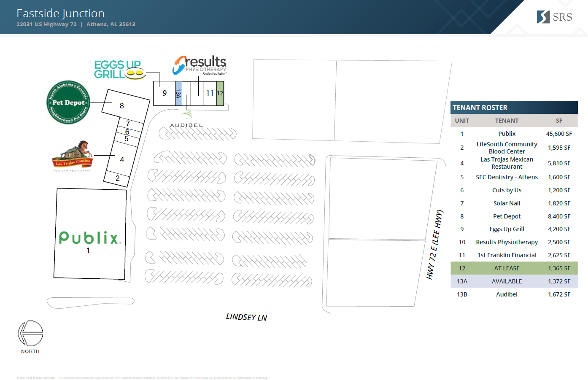Image resolution: width=588 pixels, height=380 pixels.
Task: Click the Las Trojas Cantina logo
Action: click(x=73, y=156)
